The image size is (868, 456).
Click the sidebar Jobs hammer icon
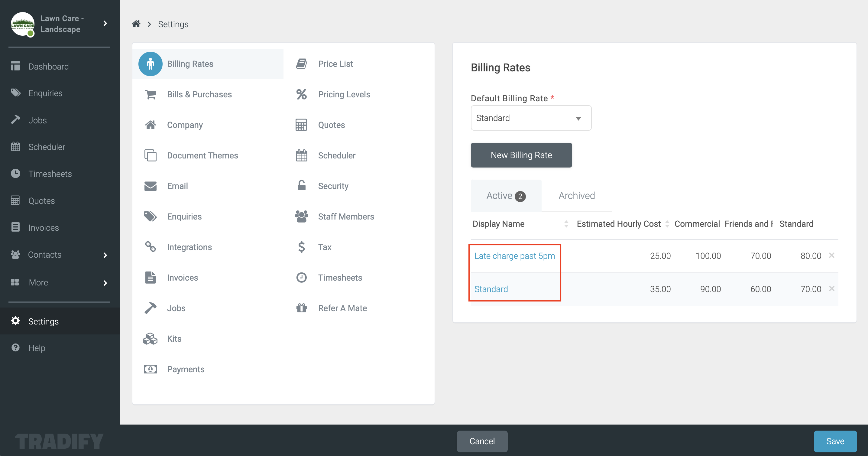pyautogui.click(x=15, y=120)
